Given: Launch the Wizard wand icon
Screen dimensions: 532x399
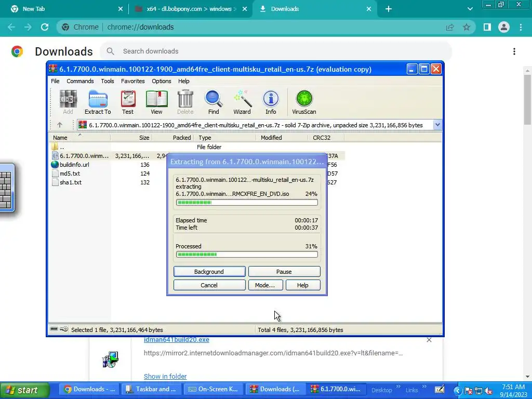Looking at the screenshot, I should click(x=242, y=102).
